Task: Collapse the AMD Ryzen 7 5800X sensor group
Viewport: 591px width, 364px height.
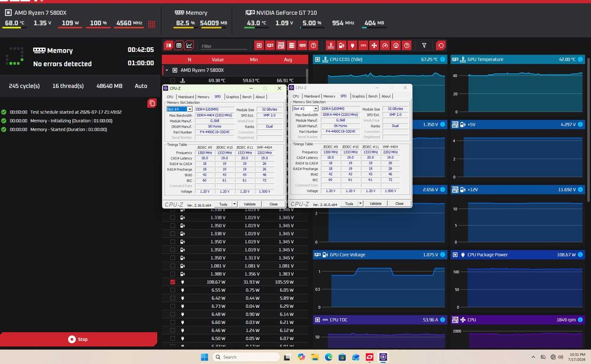Action: [167, 70]
